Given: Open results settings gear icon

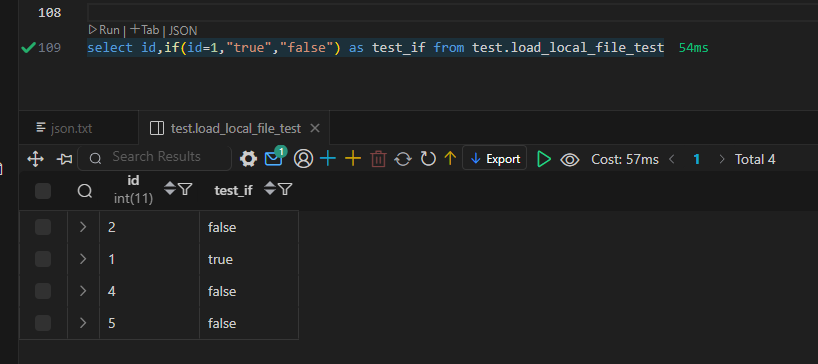Looking at the screenshot, I should (248, 159).
